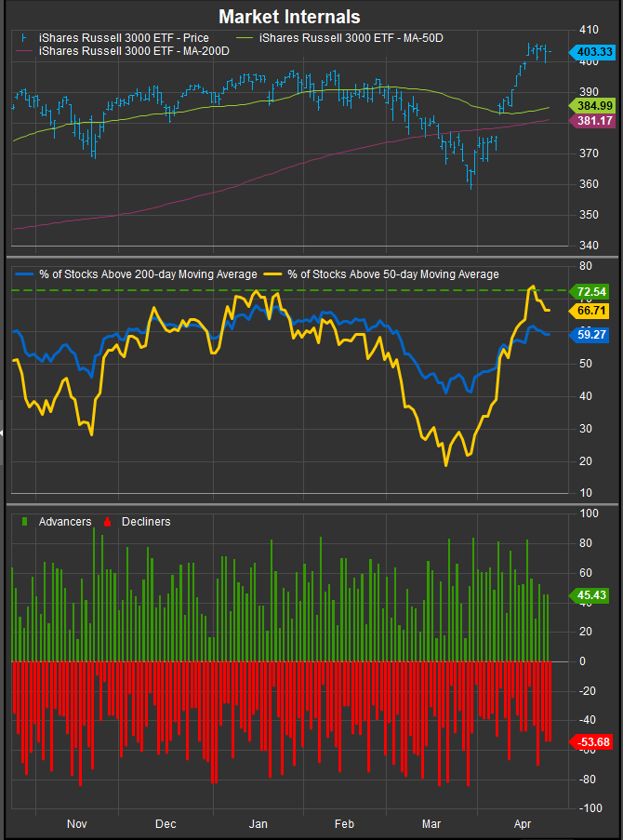Screen dimensions: 623x840
Task: Click the iShares Russell 3000 ETF Price legend marker
Action: tap(24, 37)
